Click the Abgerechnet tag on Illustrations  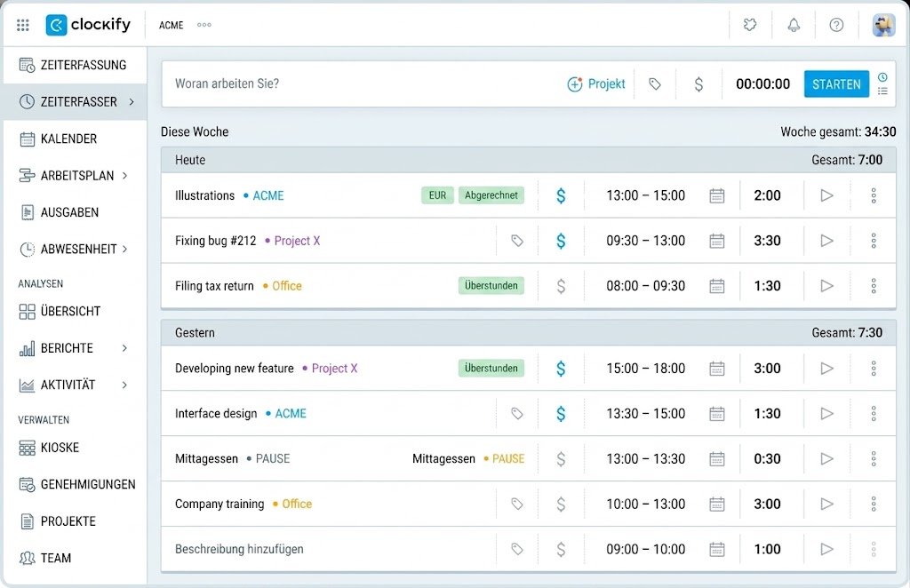(x=491, y=195)
